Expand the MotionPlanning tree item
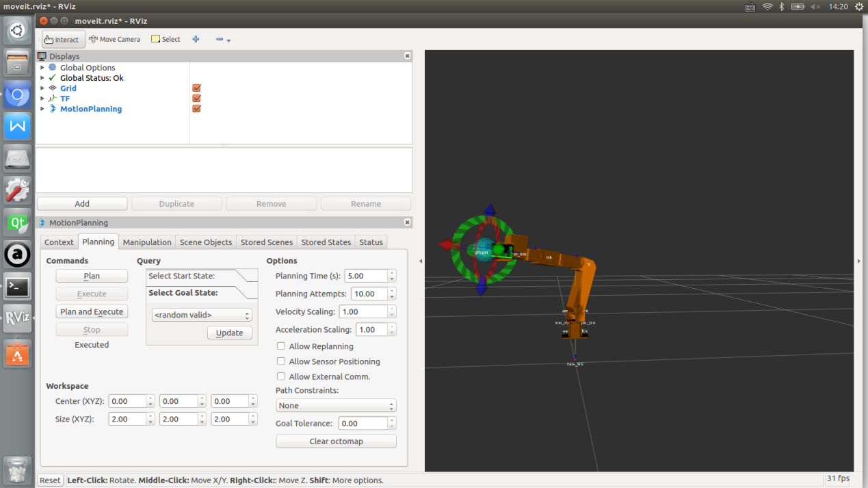868x488 pixels. click(42, 109)
